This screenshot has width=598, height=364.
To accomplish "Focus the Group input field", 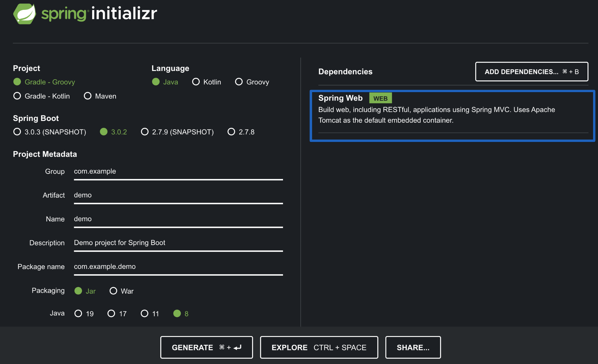I will click(178, 172).
